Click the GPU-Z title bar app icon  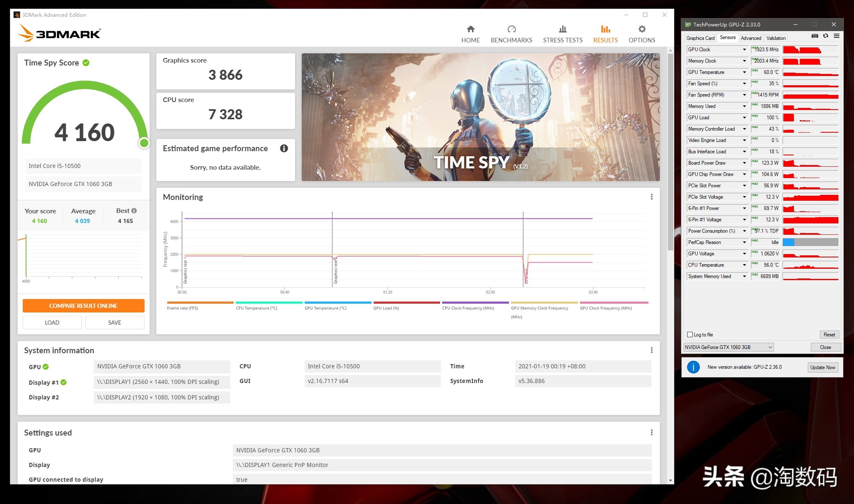(688, 24)
